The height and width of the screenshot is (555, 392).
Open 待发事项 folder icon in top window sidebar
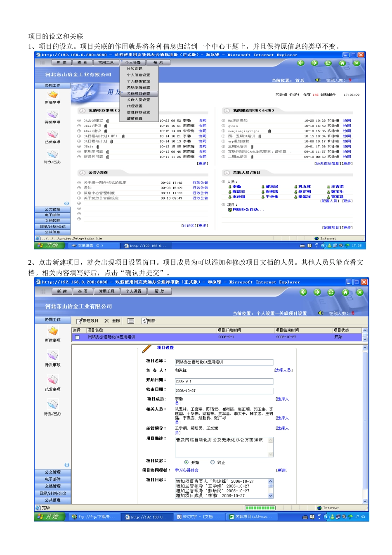[52, 114]
